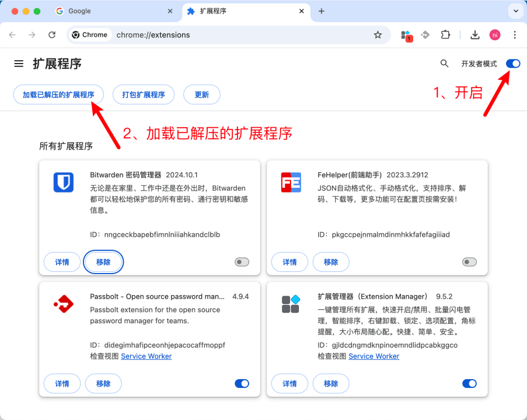Screen dimensions: 527x420
Task: Disable the Extension Manager toggle
Action: coord(470,384)
